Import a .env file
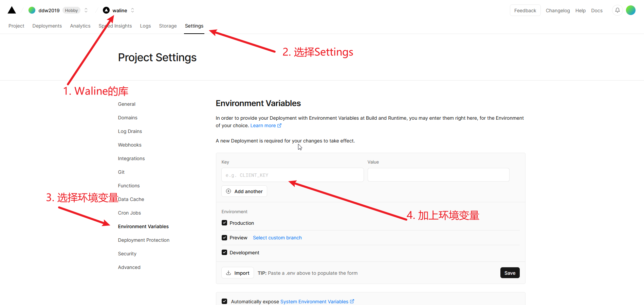This screenshot has height=305, width=644. [238, 273]
